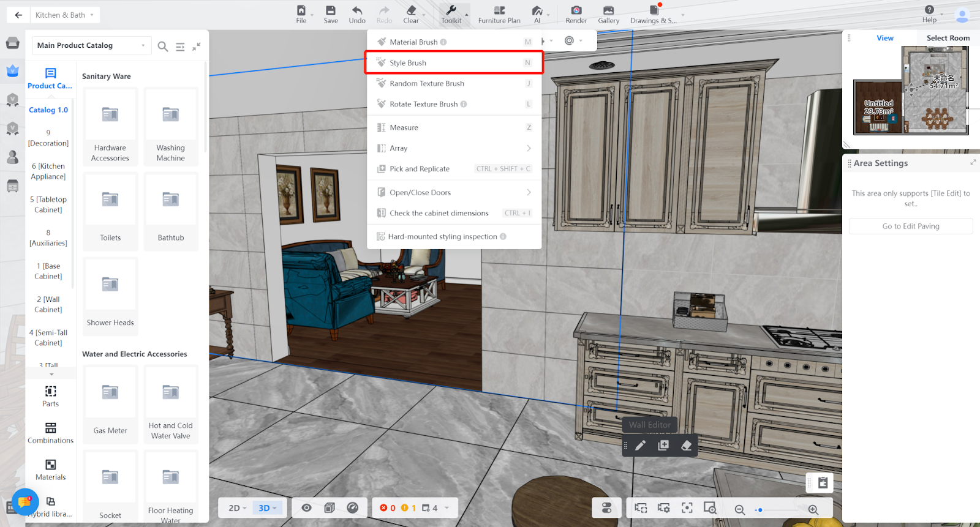Screen dimensions: 980x527
Task: Switch to 3D view mode
Action: click(267, 508)
